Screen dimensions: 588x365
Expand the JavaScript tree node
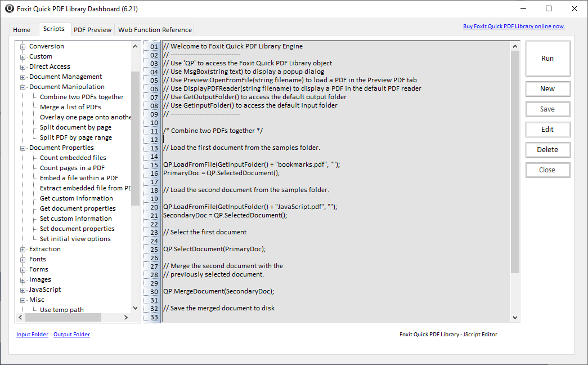click(x=23, y=290)
